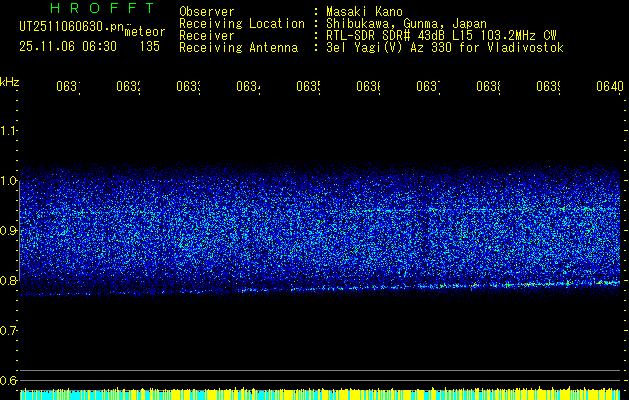Click the Observer label
This screenshot has width=629, height=400.
tap(207, 11)
